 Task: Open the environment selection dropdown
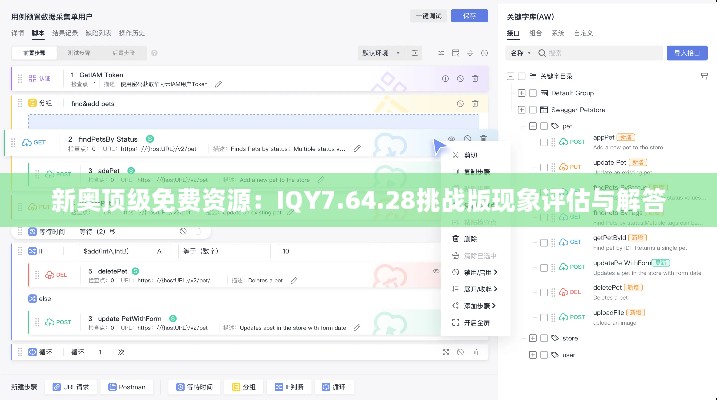380,53
